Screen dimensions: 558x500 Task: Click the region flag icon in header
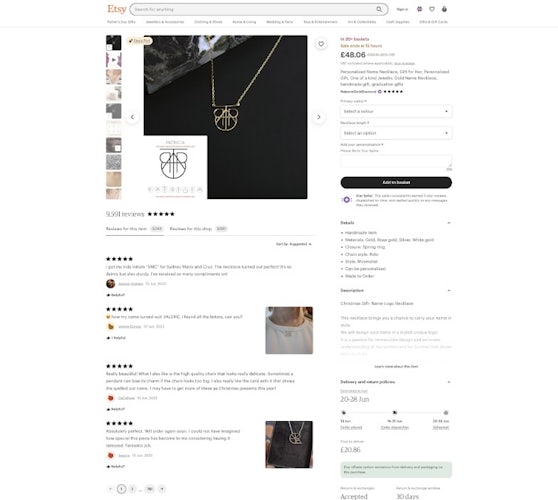[x=420, y=9]
